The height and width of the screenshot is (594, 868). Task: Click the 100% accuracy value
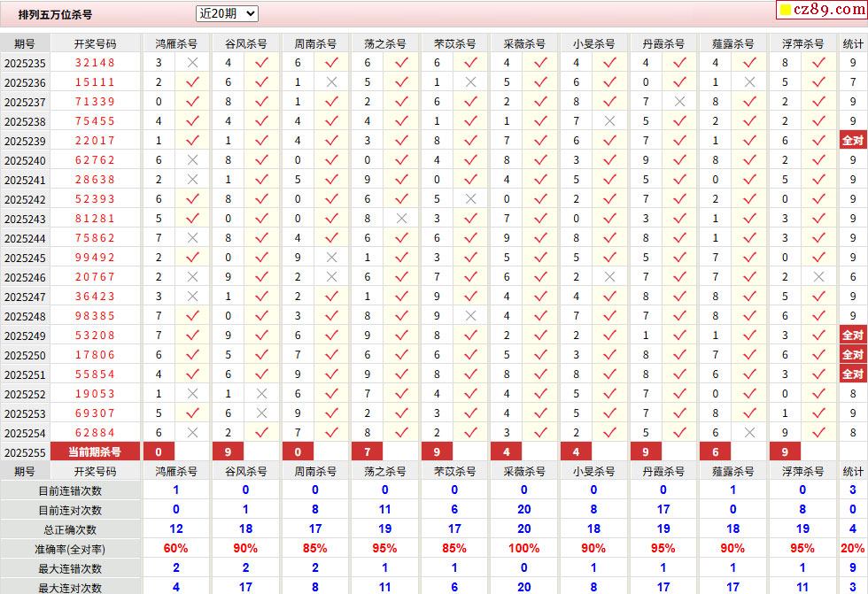[523, 548]
